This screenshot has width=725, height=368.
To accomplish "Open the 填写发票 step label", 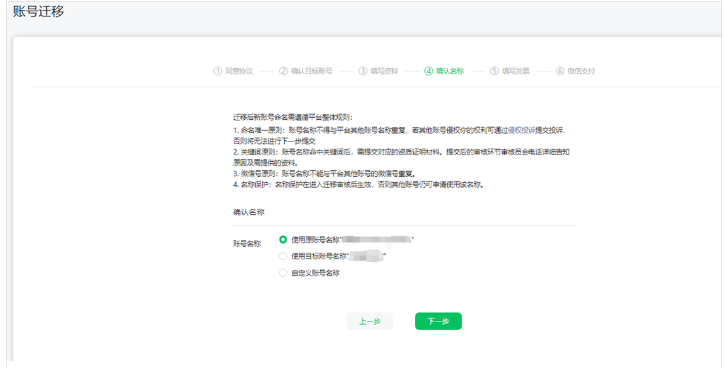I will pyautogui.click(x=516, y=71).
